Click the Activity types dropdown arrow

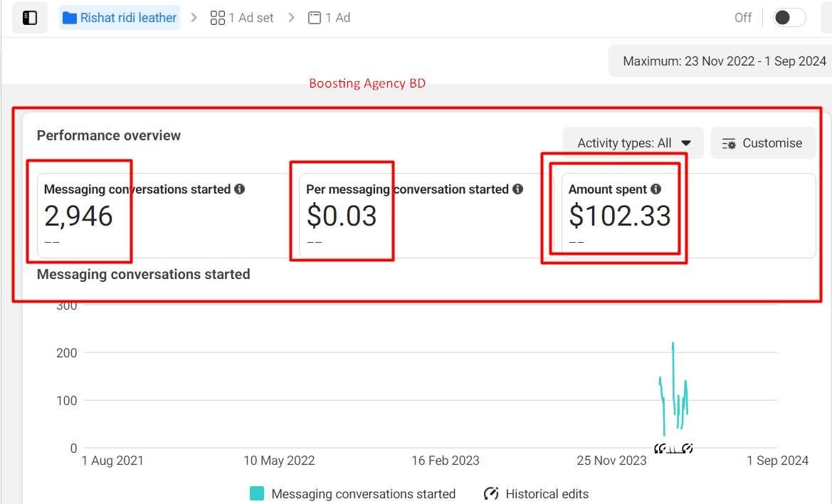(x=686, y=143)
